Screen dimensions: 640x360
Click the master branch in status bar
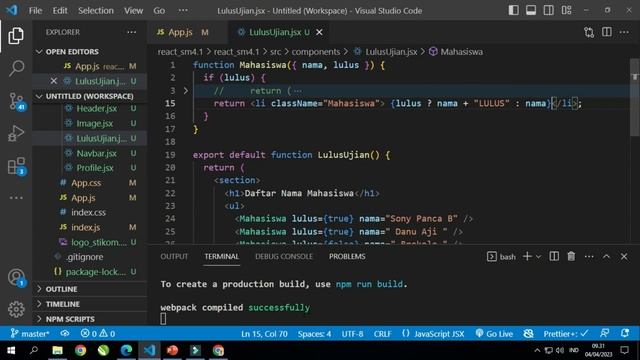click(x=30, y=334)
